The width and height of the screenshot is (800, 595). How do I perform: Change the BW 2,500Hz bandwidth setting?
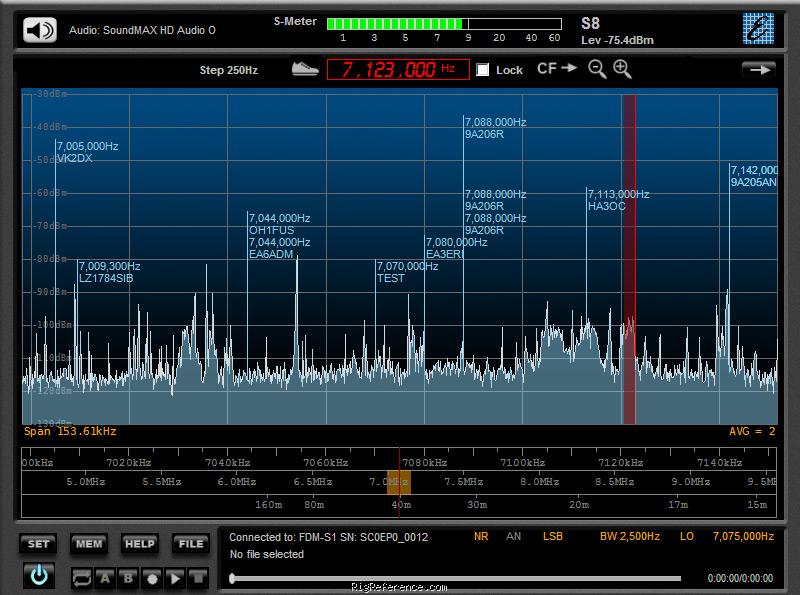click(x=630, y=536)
